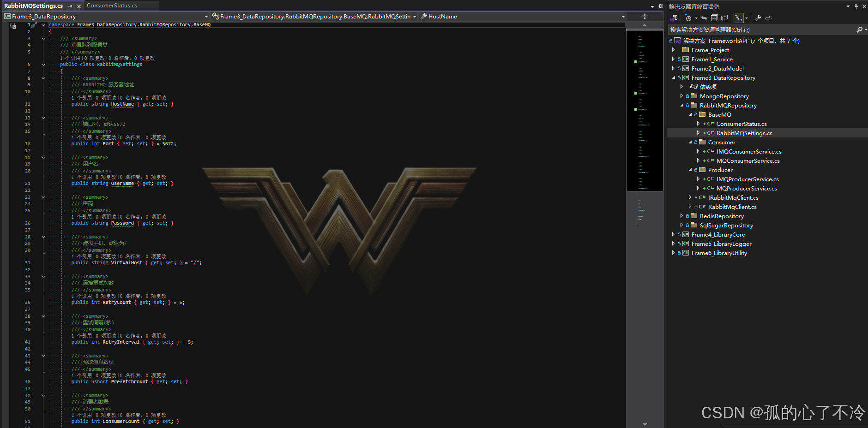Screen dimensions: 868x428
Task: Open the Frame3_DataRepository project dropdown
Action: click(x=206, y=17)
